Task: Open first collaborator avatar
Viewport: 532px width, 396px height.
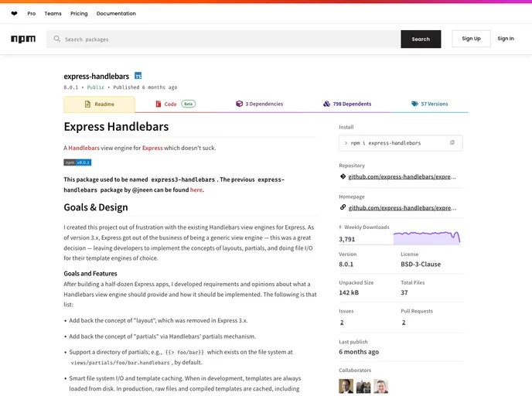Action: (x=346, y=386)
